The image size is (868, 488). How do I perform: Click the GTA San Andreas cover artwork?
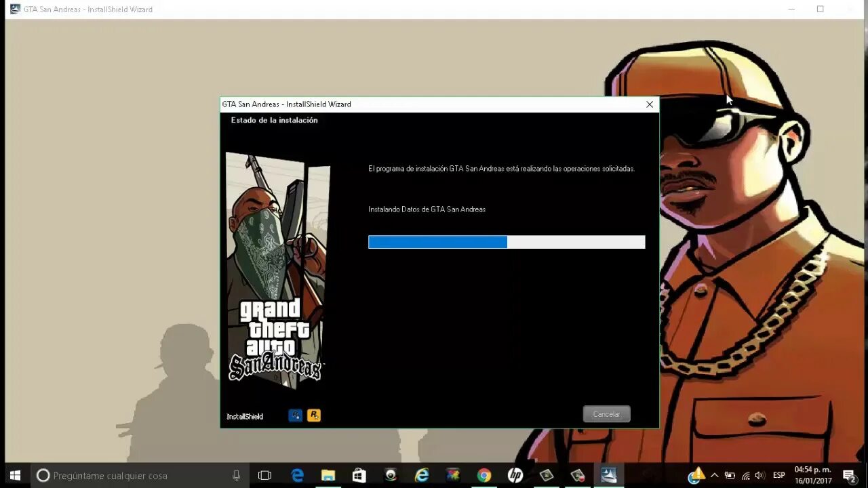tap(277, 270)
